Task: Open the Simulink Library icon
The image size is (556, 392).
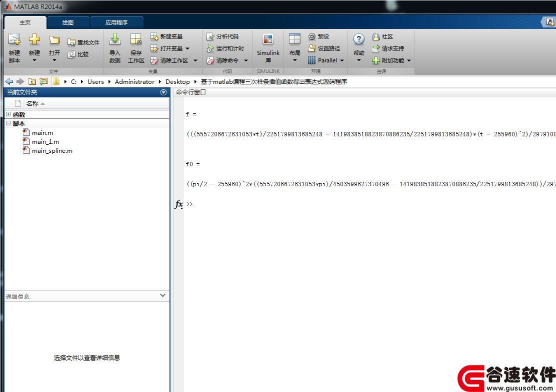Action: (268, 39)
